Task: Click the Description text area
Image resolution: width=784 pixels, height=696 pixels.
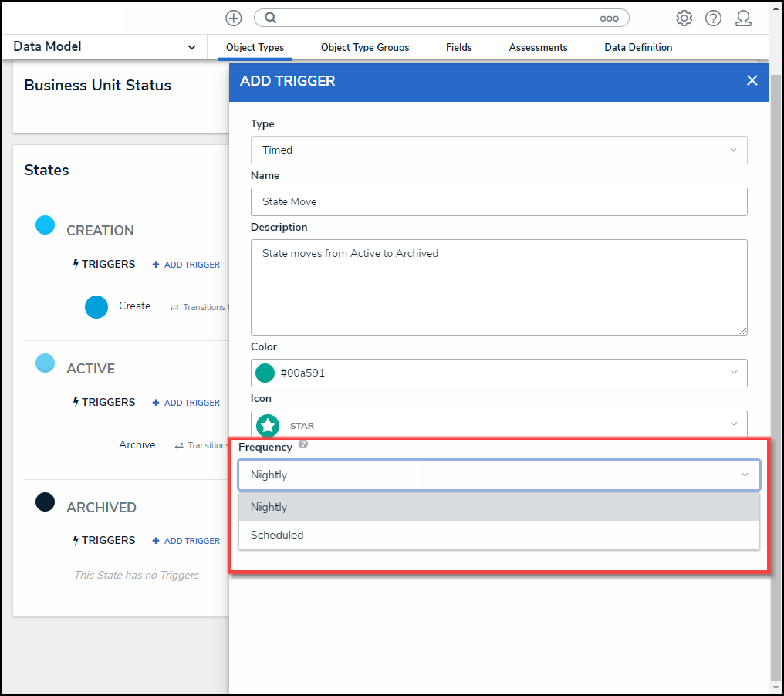Action: [x=499, y=288]
